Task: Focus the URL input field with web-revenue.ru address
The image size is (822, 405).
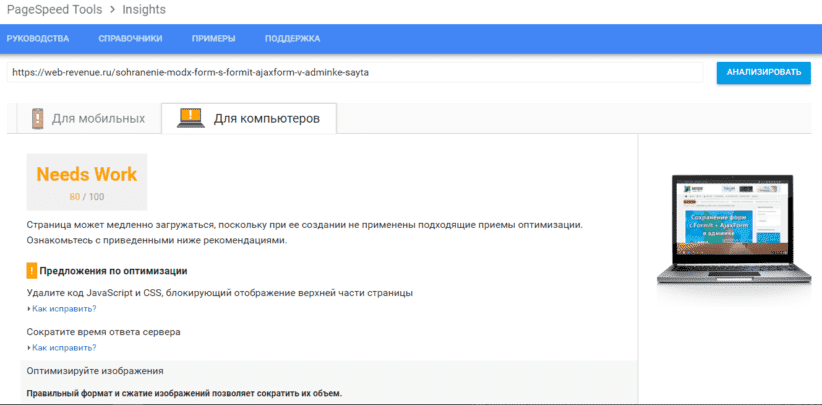Action: click(x=355, y=73)
